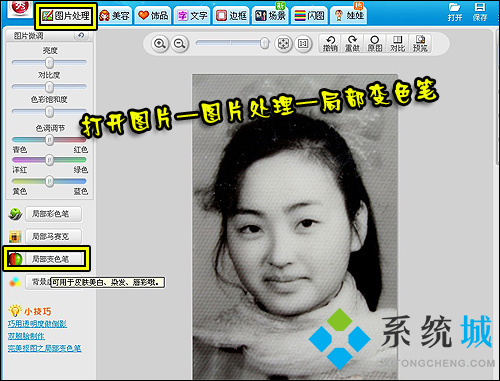
Task: Open the 预览 preview
Action: tap(420, 44)
